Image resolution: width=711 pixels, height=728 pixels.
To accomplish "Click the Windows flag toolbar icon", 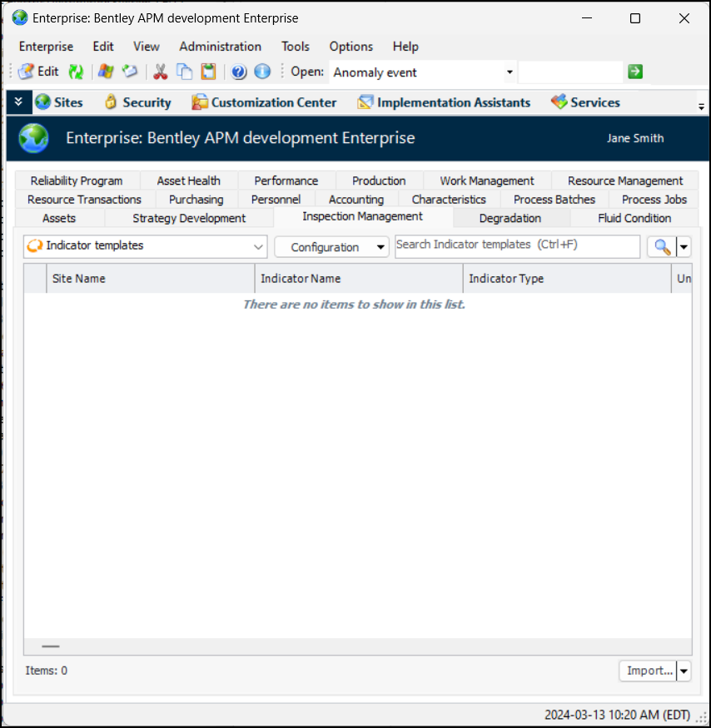I will pos(106,72).
